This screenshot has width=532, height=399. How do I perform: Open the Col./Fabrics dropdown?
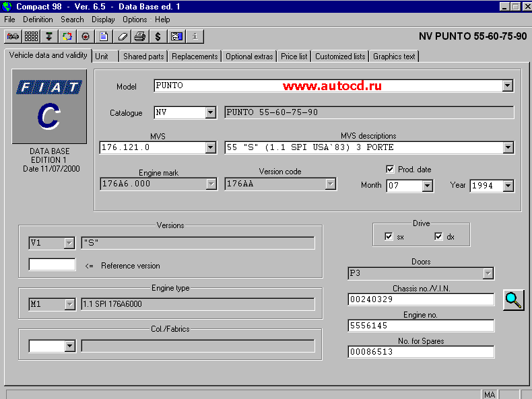pos(69,346)
